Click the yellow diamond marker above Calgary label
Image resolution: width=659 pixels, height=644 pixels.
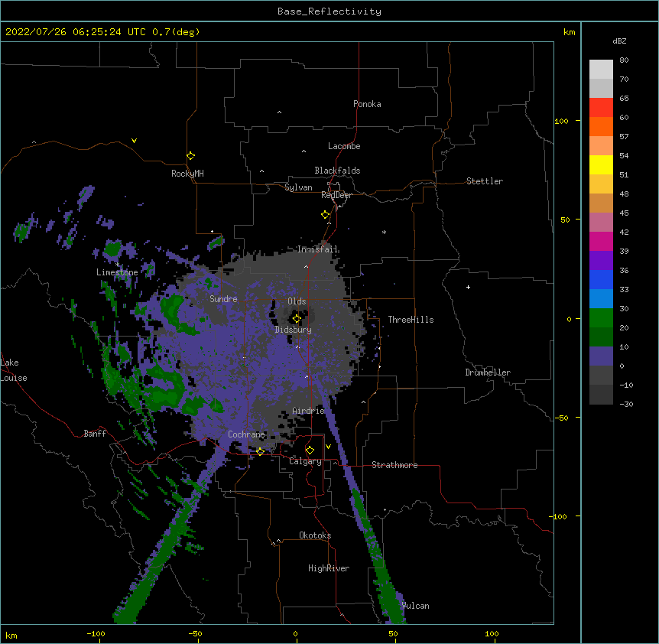point(310,450)
